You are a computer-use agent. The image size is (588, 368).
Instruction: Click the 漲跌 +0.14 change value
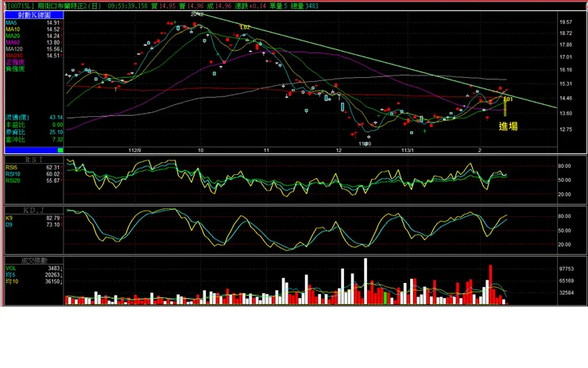[x=250, y=6]
